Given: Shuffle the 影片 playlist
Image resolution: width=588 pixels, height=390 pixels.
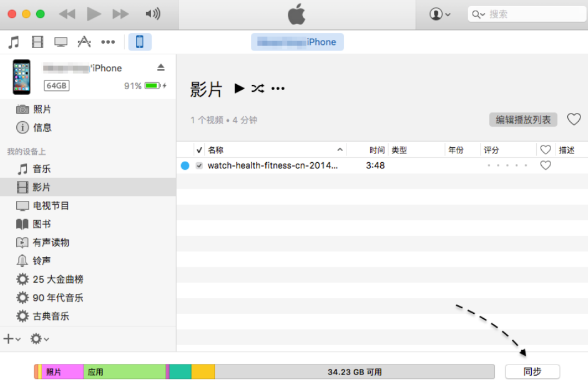Looking at the screenshot, I should click(x=258, y=89).
